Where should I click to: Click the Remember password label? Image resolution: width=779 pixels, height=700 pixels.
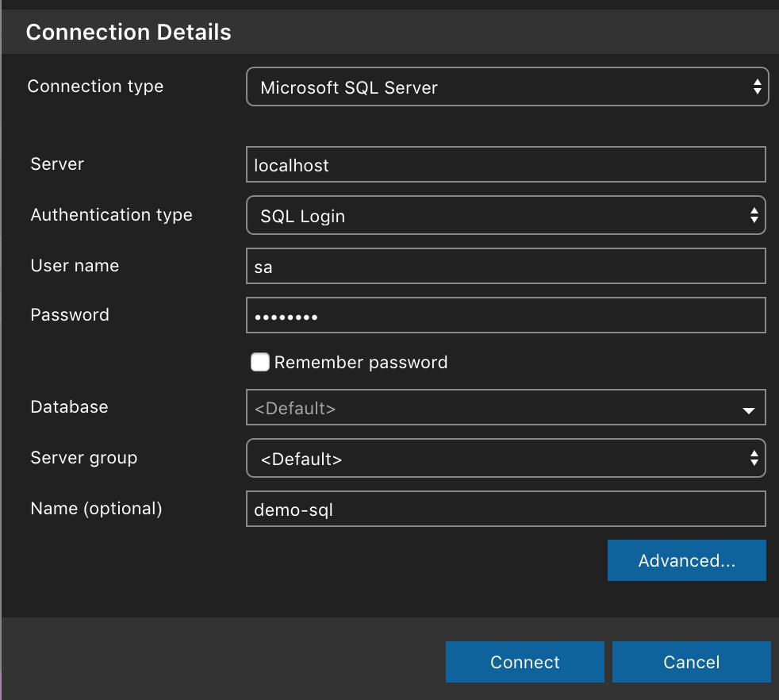pyautogui.click(x=361, y=363)
